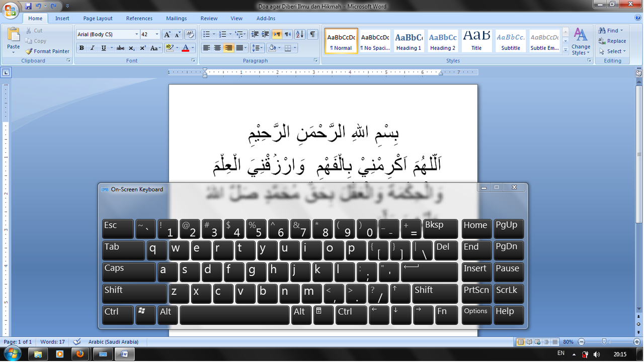Apply superscript formatting
Image resolution: width=644 pixels, height=362 pixels.
(x=142, y=48)
